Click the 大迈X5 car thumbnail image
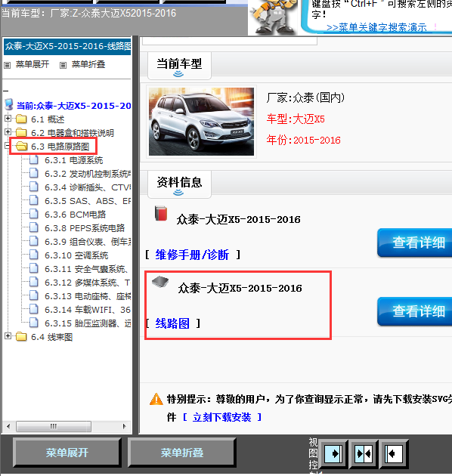 [201, 122]
